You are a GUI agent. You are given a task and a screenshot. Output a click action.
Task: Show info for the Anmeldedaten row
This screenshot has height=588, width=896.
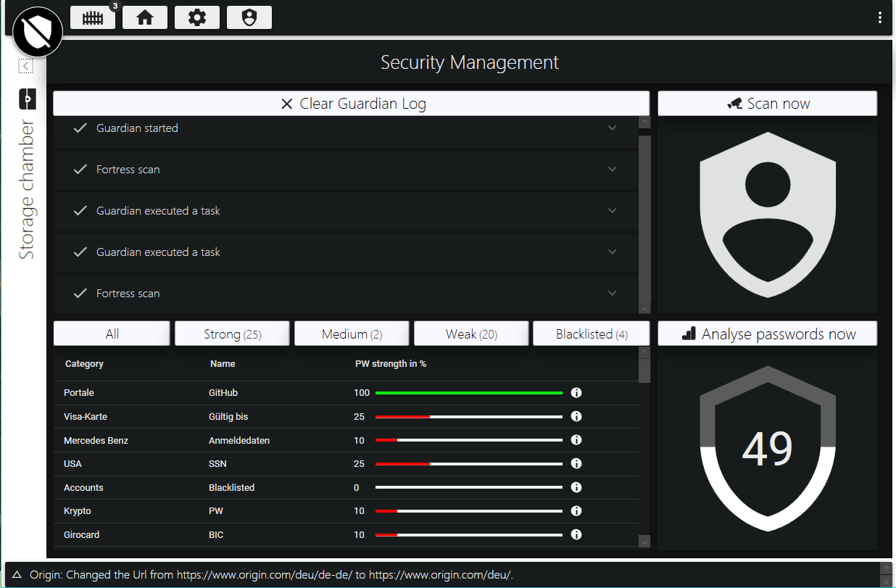(576, 440)
